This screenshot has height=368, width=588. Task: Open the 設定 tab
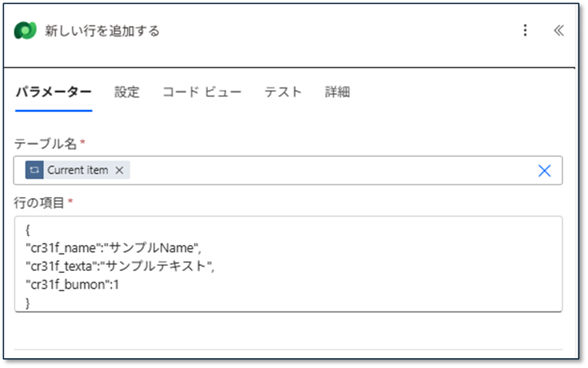click(x=127, y=92)
